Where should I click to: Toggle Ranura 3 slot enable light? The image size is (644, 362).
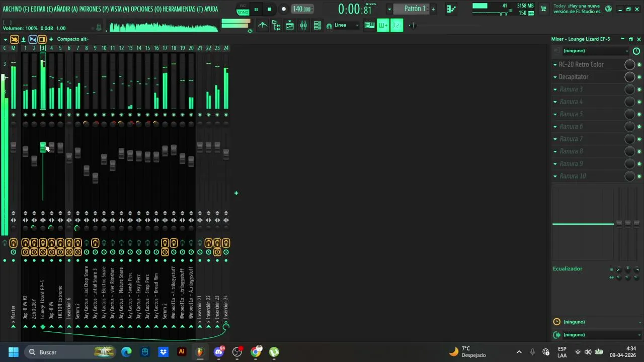[x=639, y=89]
